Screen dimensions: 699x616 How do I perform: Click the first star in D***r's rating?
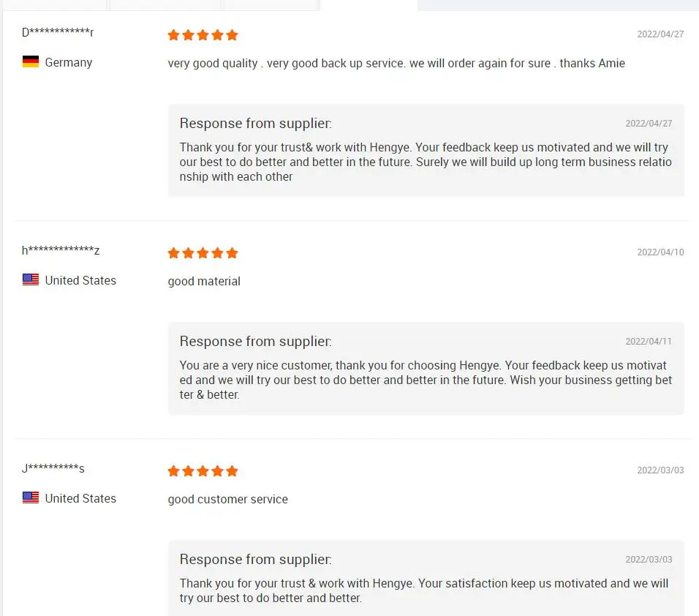pos(173,34)
